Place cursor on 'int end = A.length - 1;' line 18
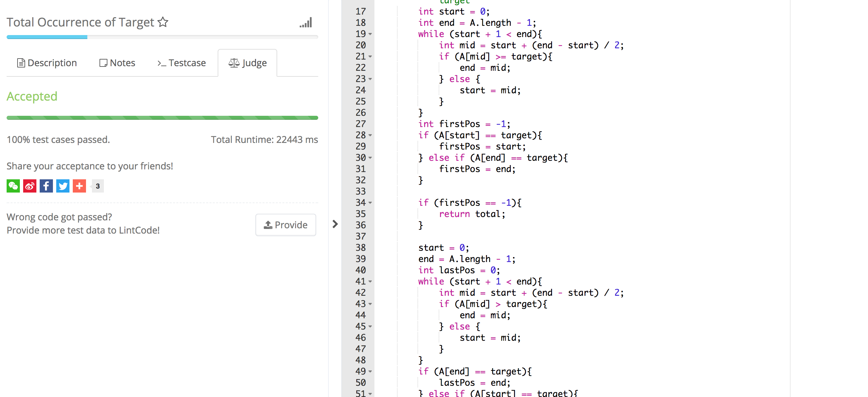The image size is (868, 397). (477, 23)
